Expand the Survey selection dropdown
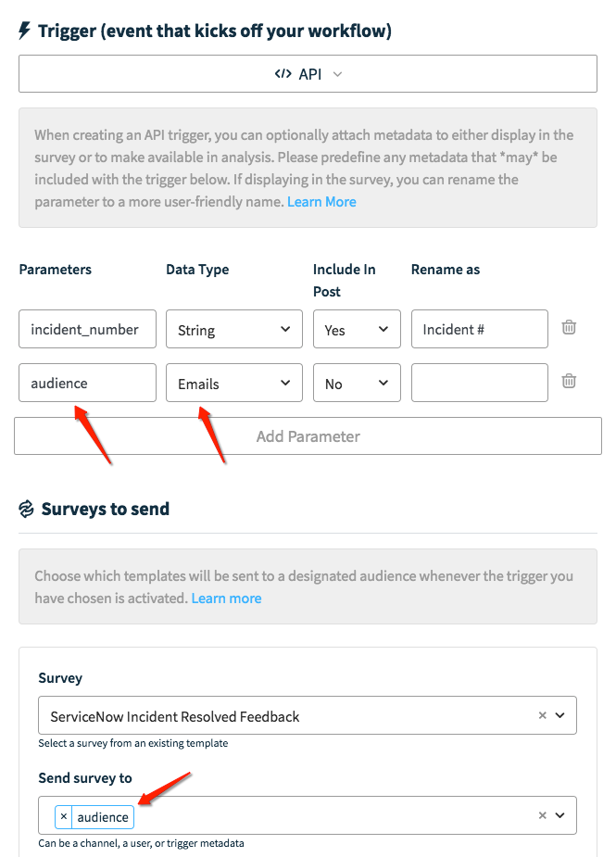This screenshot has height=857, width=616. (560, 715)
